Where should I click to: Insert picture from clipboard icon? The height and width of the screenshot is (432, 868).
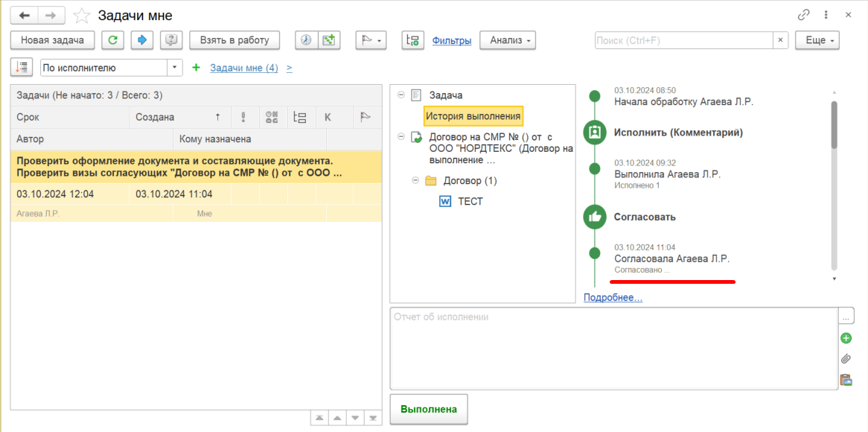[846, 379]
